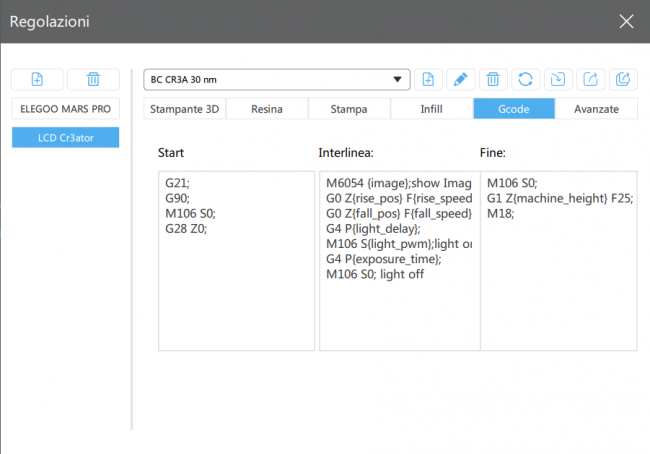Delete the selected printer with trash icon
The width and height of the screenshot is (650, 454).
click(x=93, y=80)
